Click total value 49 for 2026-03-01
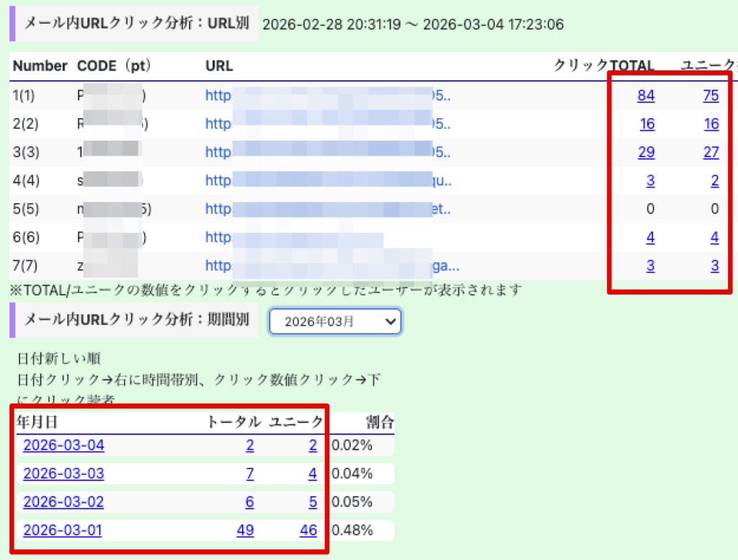Screen dimensions: 738x560 click(245, 530)
